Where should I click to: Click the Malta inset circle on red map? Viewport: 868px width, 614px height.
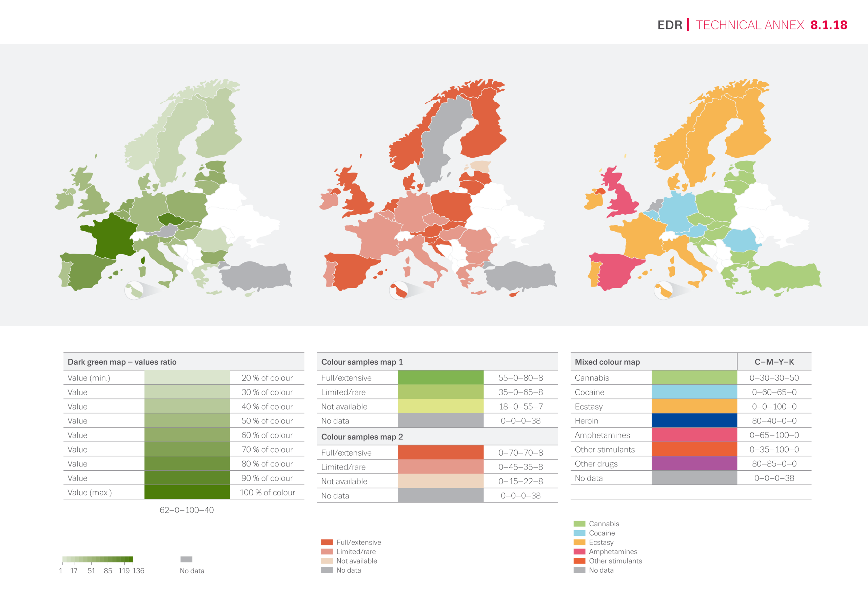399,290
